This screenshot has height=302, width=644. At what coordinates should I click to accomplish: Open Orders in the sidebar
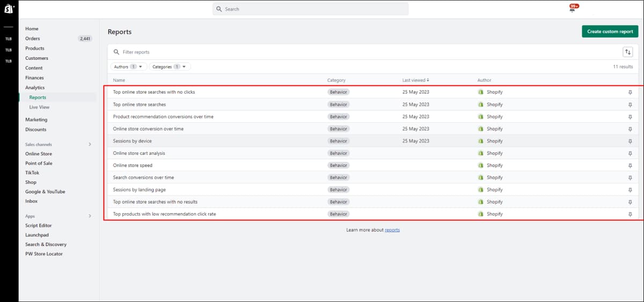click(x=33, y=39)
